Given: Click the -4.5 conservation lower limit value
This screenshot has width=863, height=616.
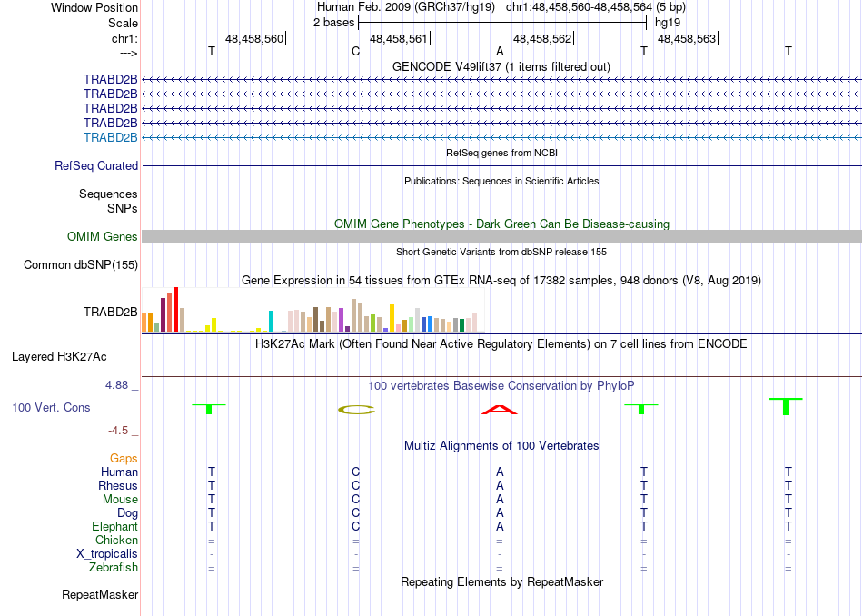Looking at the screenshot, I should tap(118, 431).
